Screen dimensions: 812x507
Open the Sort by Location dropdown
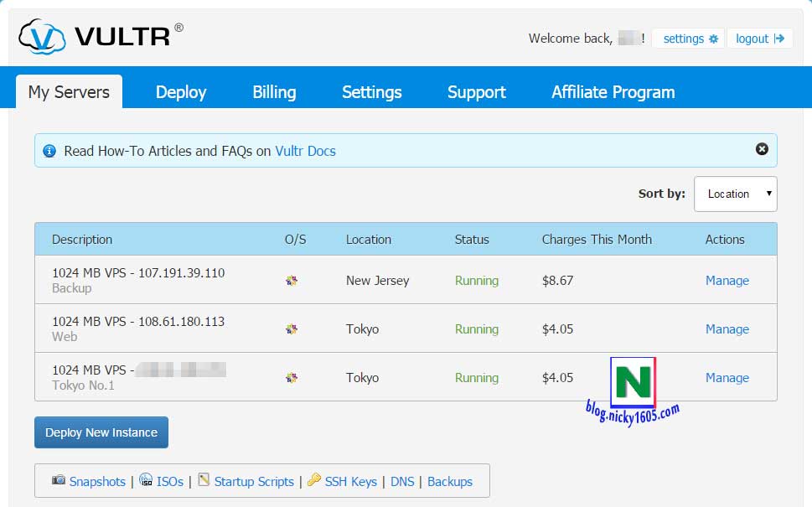(735, 194)
